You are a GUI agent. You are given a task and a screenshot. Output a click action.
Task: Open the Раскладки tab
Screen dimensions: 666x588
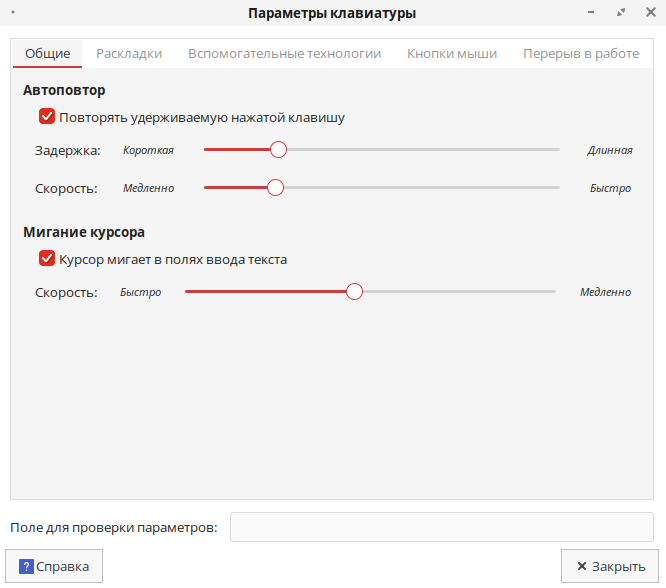point(129,54)
